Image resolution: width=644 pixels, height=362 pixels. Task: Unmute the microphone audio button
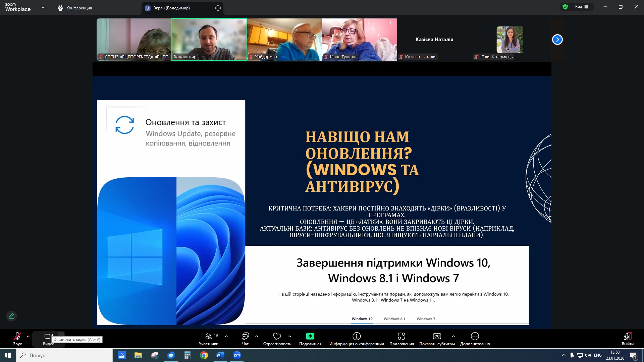point(17,336)
